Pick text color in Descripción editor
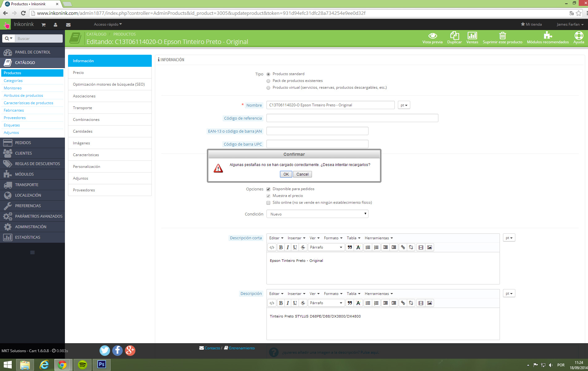Viewport: 588px width, 371px height. pyautogui.click(x=358, y=303)
